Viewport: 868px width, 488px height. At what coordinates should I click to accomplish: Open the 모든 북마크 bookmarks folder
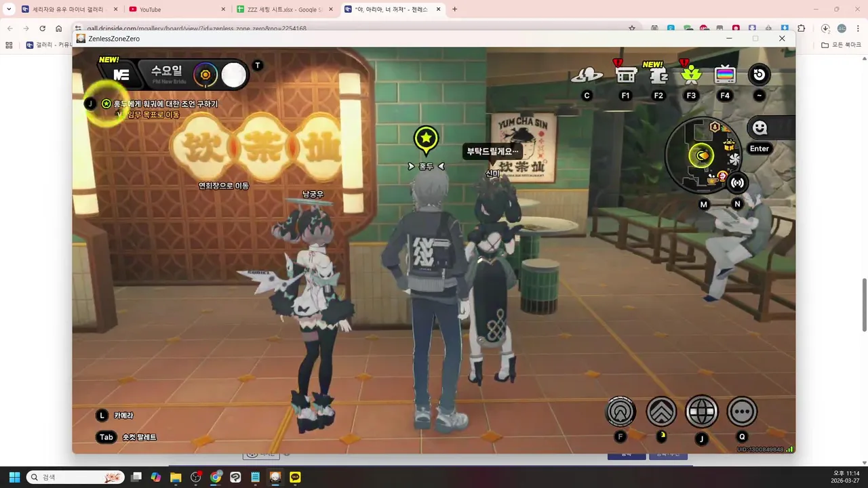click(842, 45)
